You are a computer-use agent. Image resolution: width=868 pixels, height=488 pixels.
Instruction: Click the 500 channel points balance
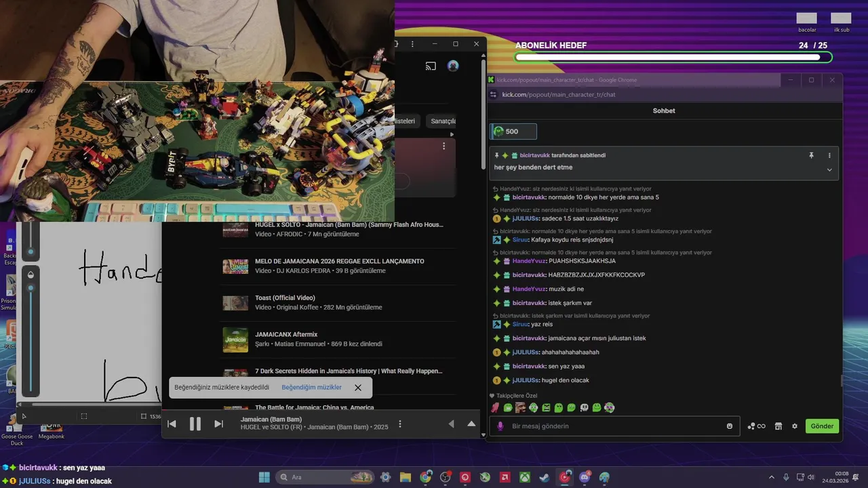[x=513, y=131]
